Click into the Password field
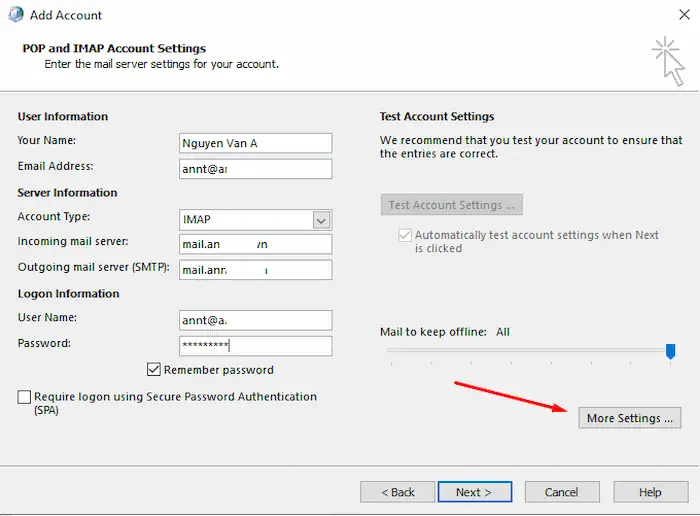 [x=255, y=345]
